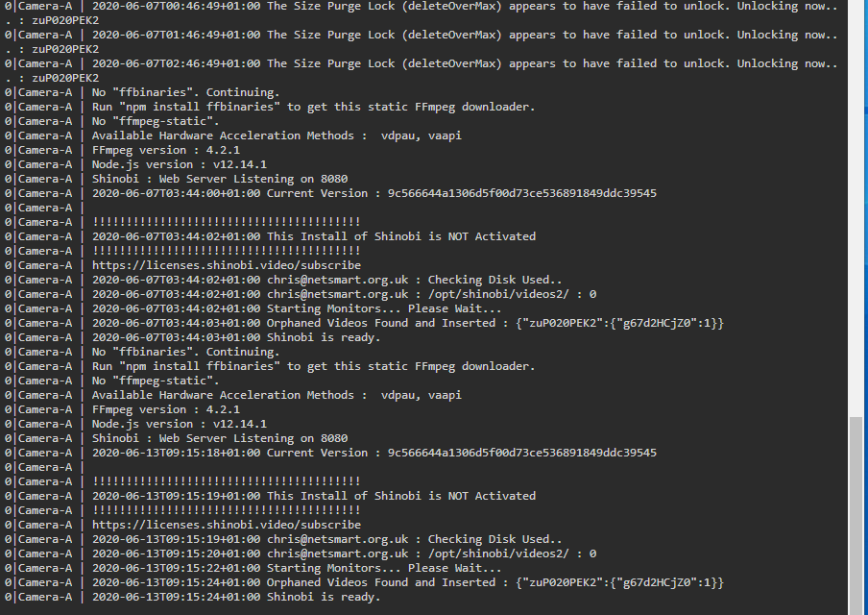Click the 09:15:19 Checking Disk Used entry

click(327, 539)
